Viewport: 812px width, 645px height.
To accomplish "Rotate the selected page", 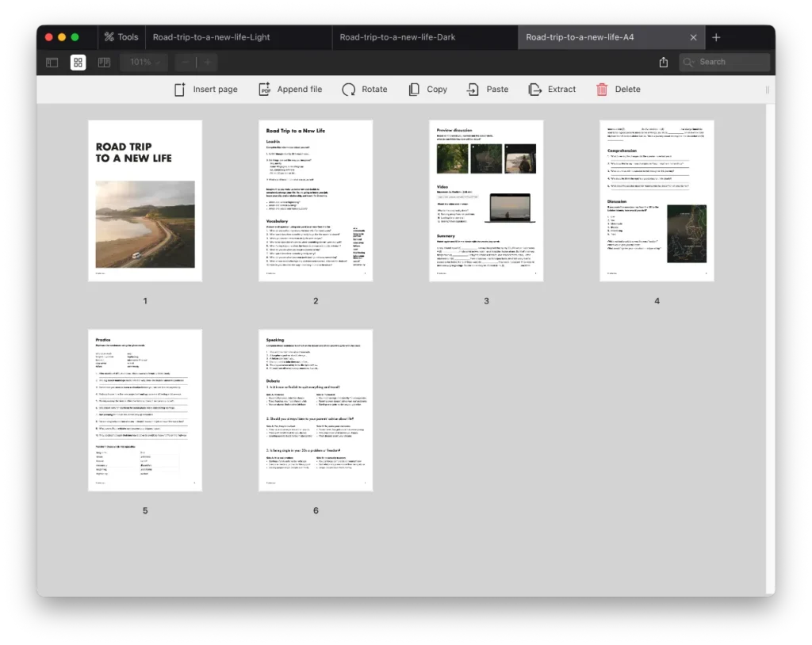I will tap(365, 90).
